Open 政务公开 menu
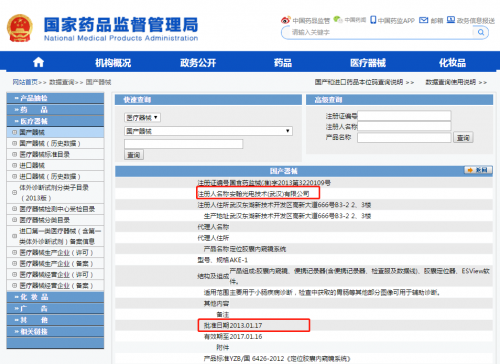This screenshot has width=500, height=364. pyautogui.click(x=198, y=62)
